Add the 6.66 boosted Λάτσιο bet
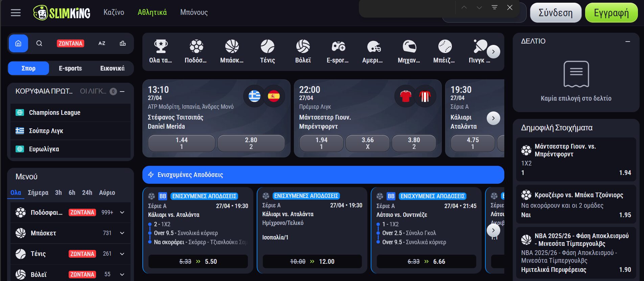Image resolution: width=644 pixels, height=281 pixels. coord(427,261)
